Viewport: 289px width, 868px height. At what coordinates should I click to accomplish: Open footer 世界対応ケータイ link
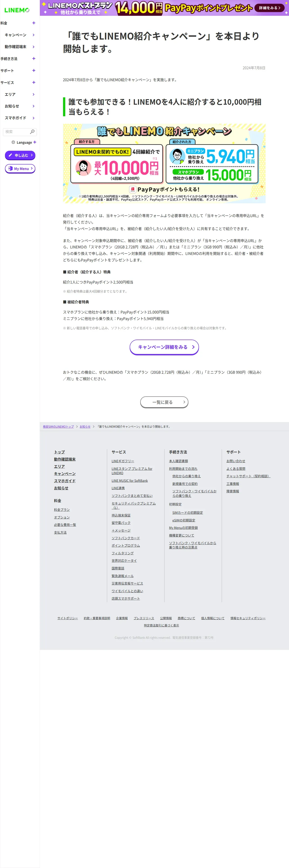point(124,561)
